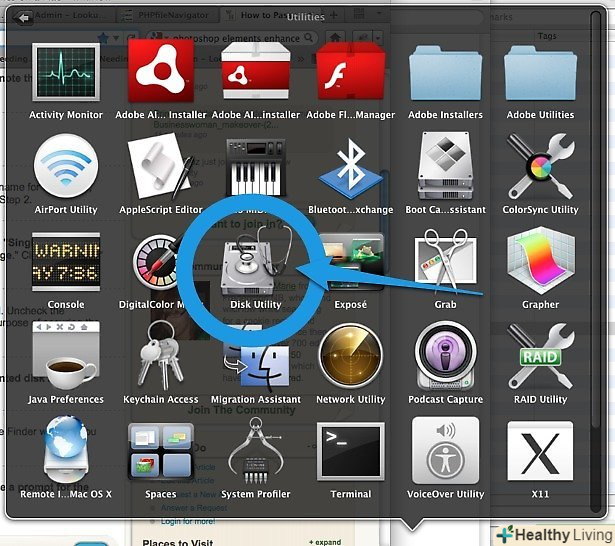Open Migration Assistant
Viewport: 615px width, 546px height.
[256, 359]
